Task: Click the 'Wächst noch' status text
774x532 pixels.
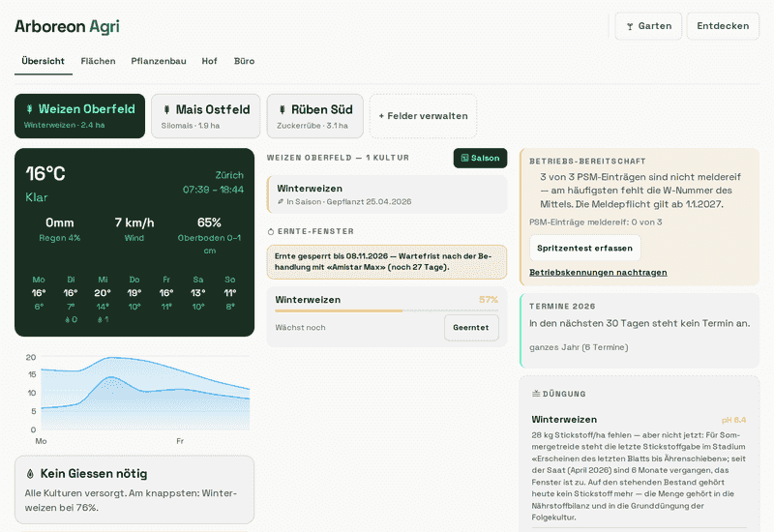Action: click(300, 328)
